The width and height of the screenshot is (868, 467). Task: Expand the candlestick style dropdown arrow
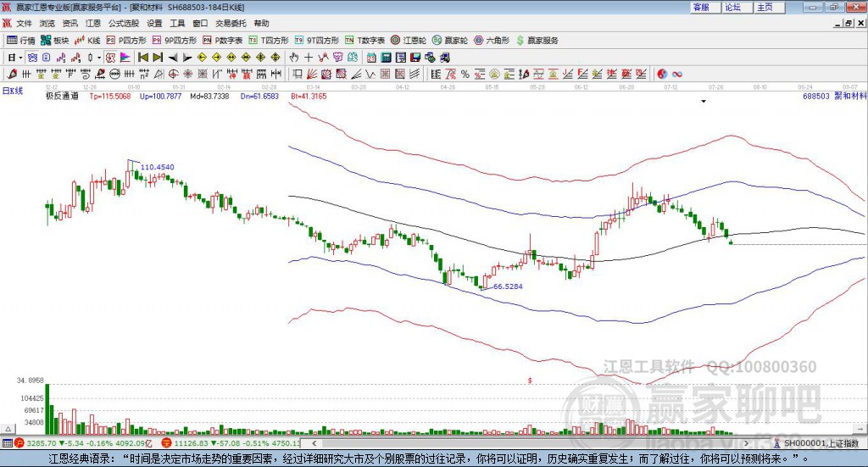point(99,58)
